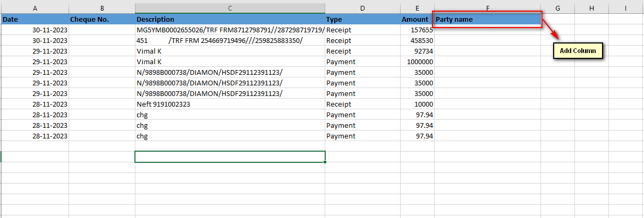This screenshot has height=218, width=644.
Task: Select cell with amount 10000
Action: tap(417, 104)
